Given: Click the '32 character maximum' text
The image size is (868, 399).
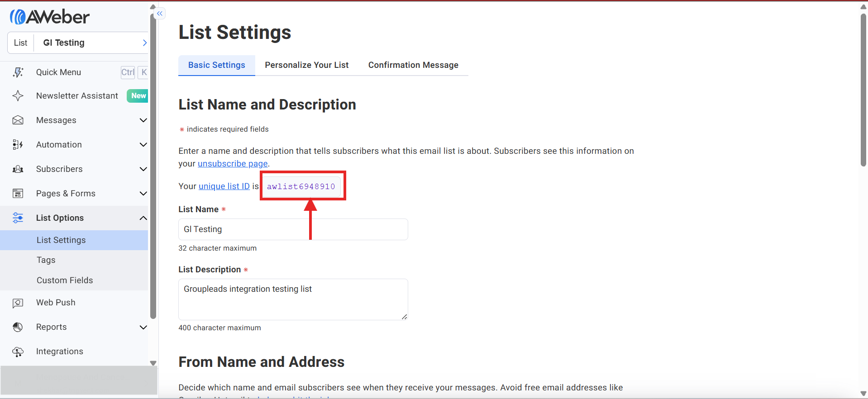Looking at the screenshot, I should point(218,248).
